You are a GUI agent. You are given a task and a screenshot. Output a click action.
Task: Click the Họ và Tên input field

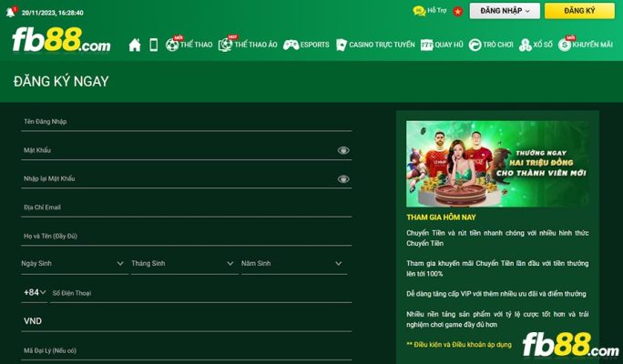click(187, 237)
